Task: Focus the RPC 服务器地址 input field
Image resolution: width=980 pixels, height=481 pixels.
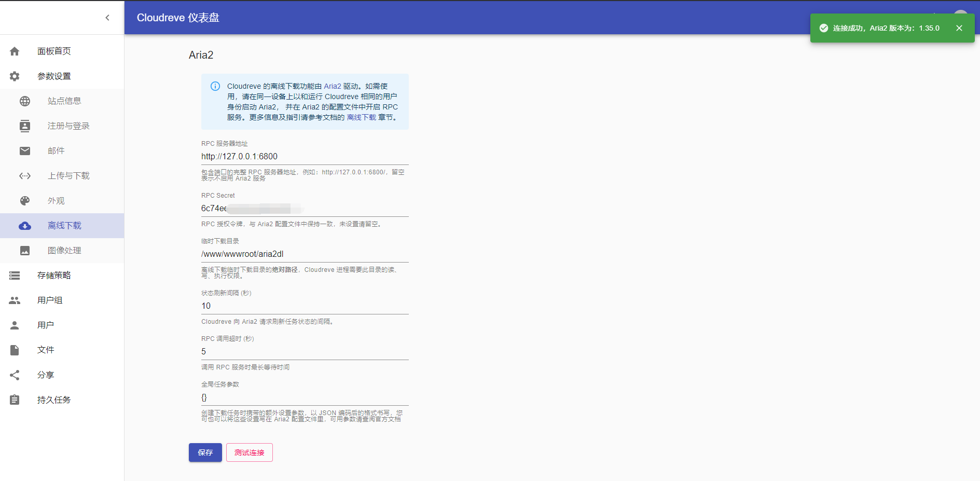Action: pos(305,156)
